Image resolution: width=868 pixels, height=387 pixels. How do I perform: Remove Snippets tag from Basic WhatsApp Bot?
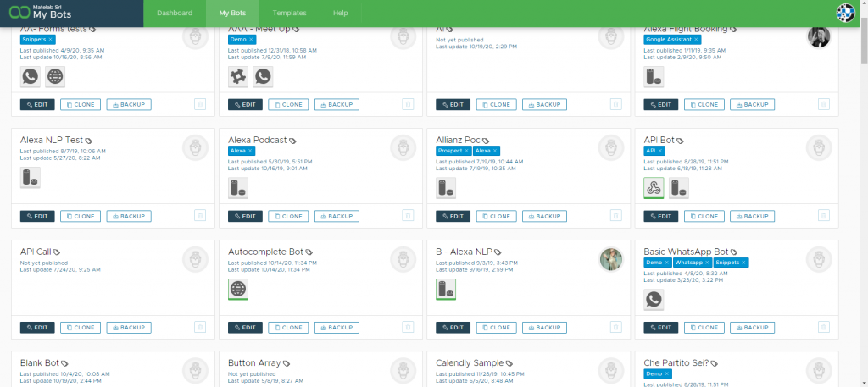click(744, 263)
